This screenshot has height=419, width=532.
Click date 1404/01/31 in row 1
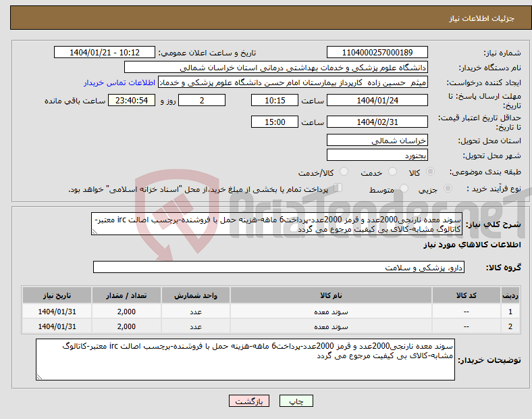coord(57,312)
